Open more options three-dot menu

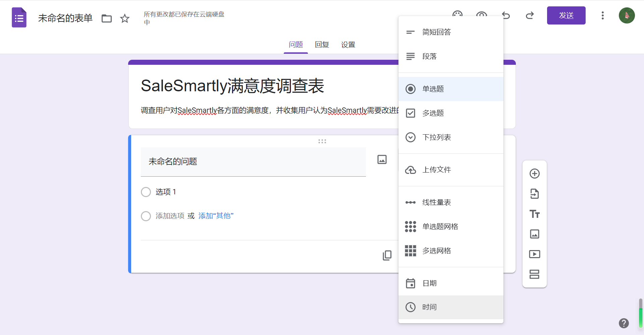[602, 15]
